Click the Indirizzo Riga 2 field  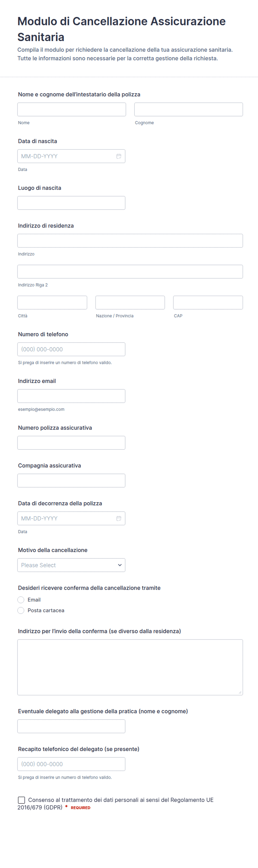click(x=130, y=272)
